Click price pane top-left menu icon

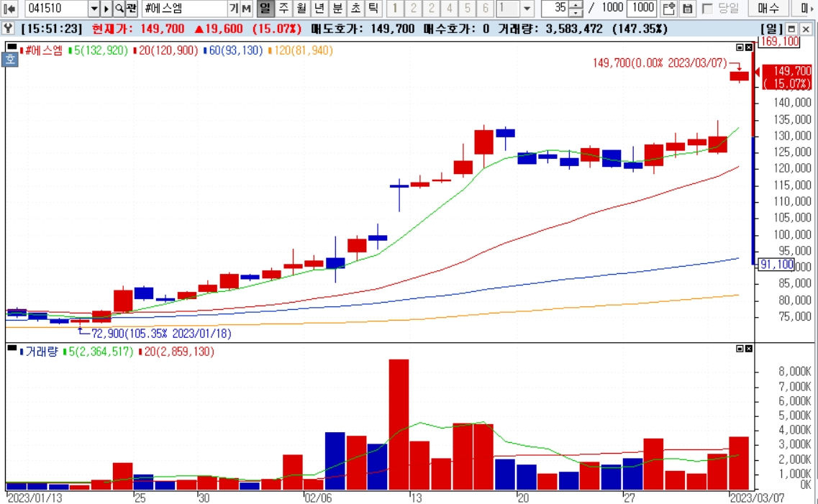click(x=12, y=47)
